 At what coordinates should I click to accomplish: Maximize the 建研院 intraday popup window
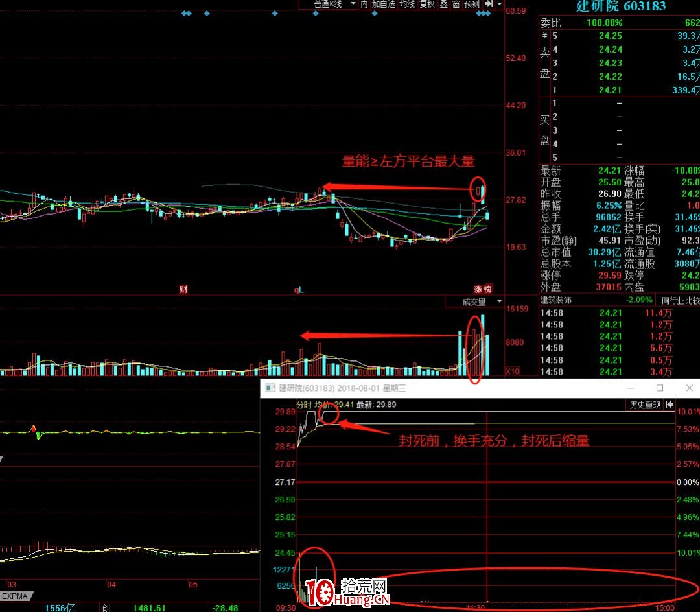[x=660, y=388]
